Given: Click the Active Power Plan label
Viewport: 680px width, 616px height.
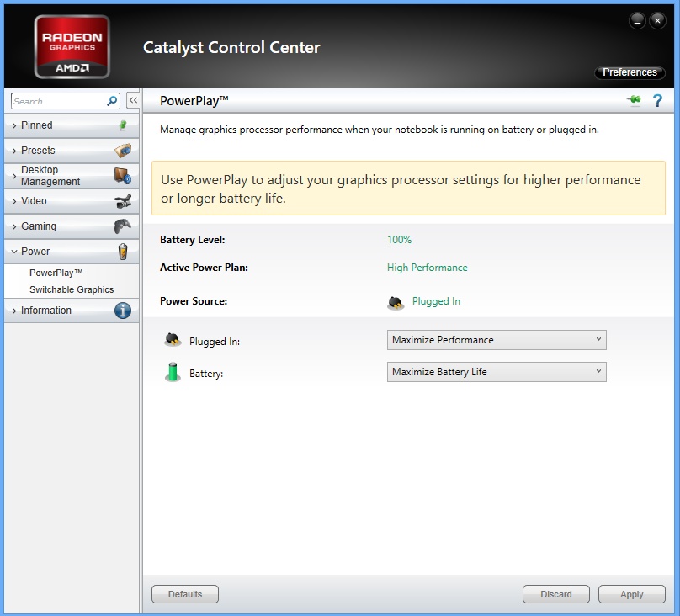Looking at the screenshot, I should pos(204,268).
